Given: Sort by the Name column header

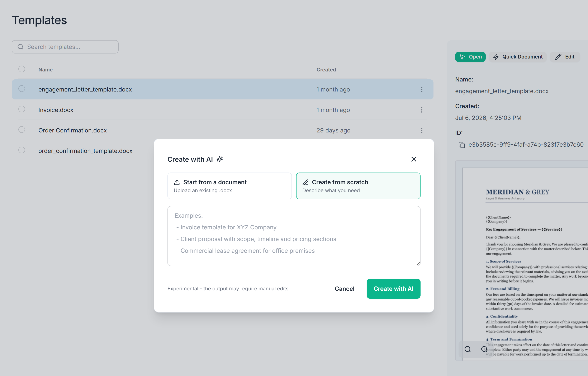Looking at the screenshot, I should point(46,70).
